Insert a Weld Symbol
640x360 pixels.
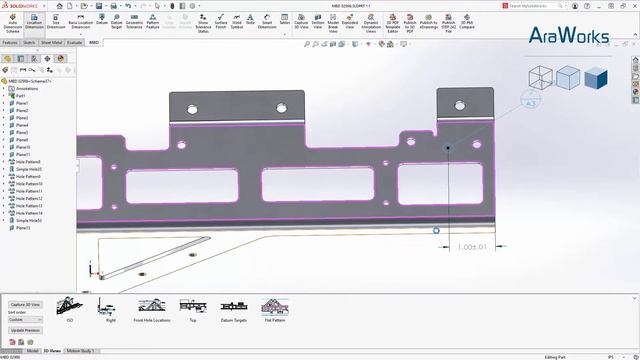(237, 22)
